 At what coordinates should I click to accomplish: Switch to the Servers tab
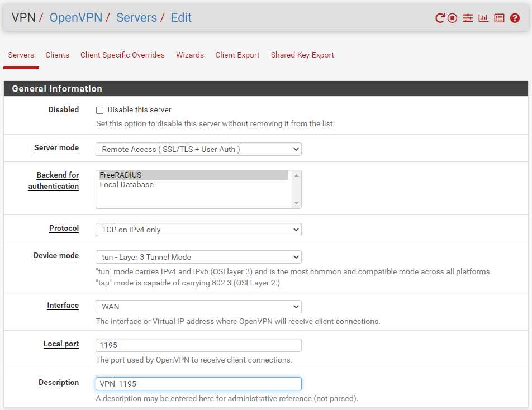click(x=21, y=55)
